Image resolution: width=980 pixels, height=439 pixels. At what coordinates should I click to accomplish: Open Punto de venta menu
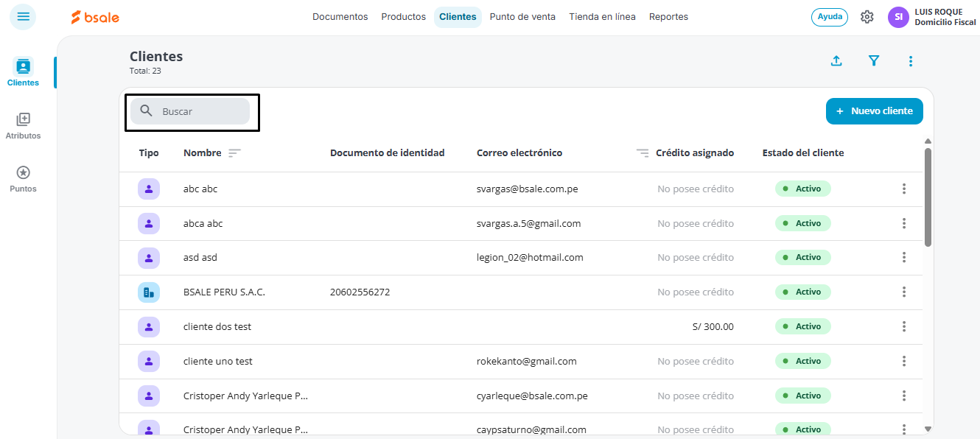(x=522, y=17)
